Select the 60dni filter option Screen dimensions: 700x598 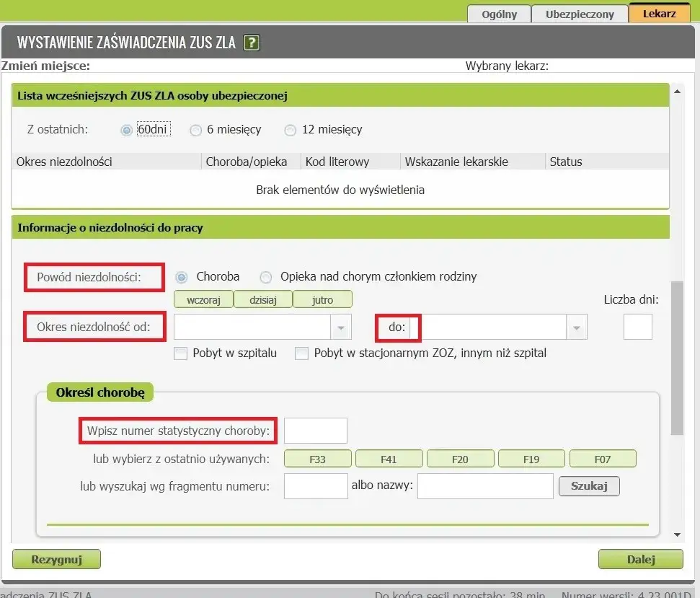click(x=126, y=129)
